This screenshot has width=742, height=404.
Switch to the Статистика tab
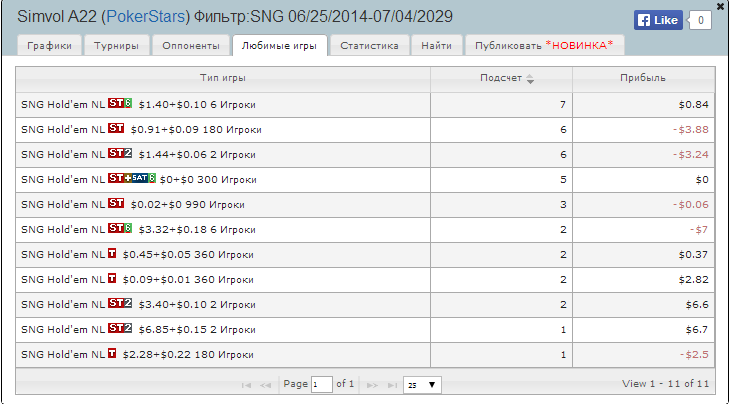point(370,45)
